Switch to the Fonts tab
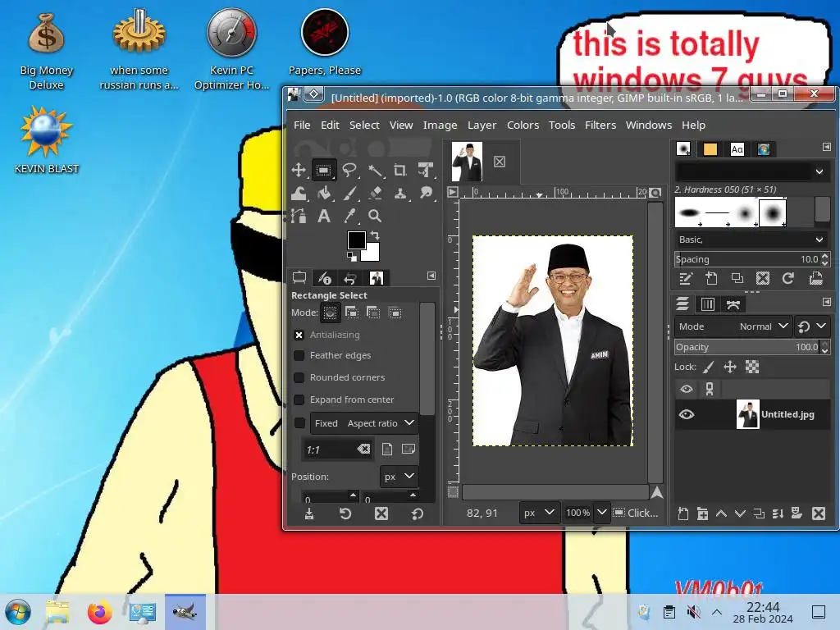This screenshot has width=840, height=630. click(737, 149)
